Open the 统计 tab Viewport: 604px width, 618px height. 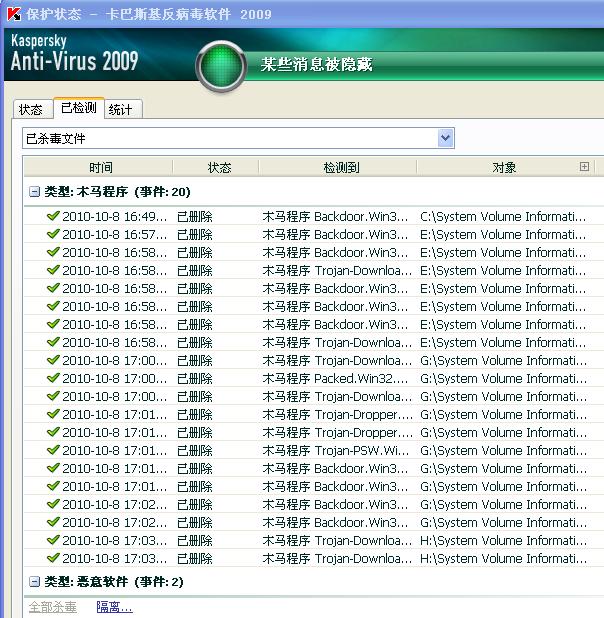pyautogui.click(x=123, y=110)
